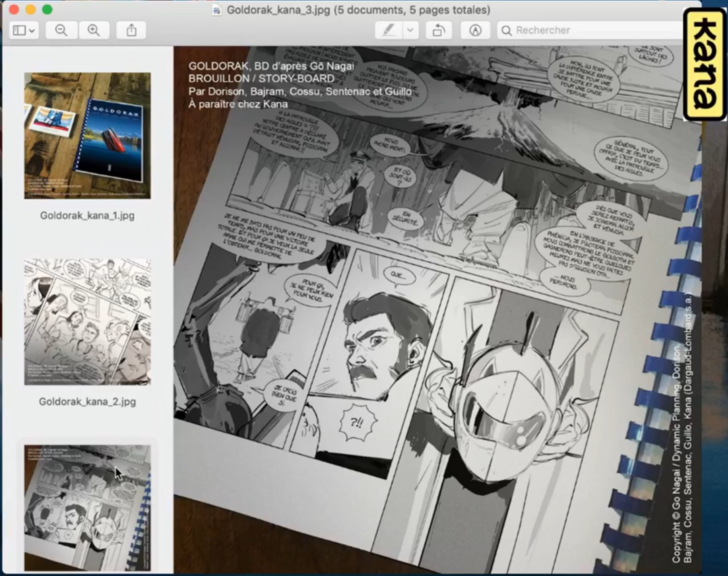The height and width of the screenshot is (576, 728).
Task: Click the search magnifier icon
Action: point(506,31)
